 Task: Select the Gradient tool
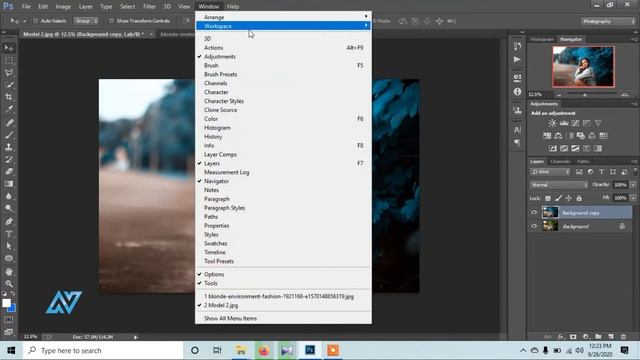[9, 184]
